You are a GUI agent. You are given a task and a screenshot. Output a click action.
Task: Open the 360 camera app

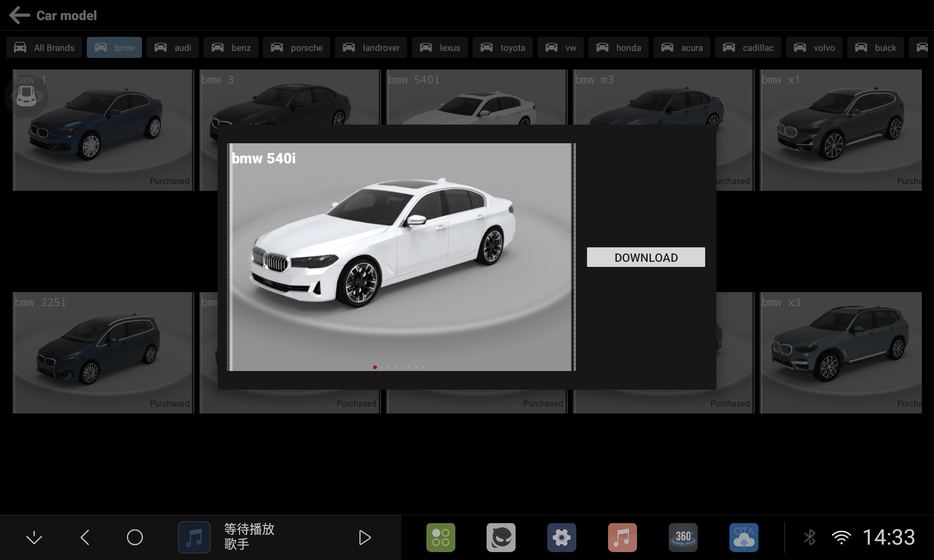[x=683, y=538]
